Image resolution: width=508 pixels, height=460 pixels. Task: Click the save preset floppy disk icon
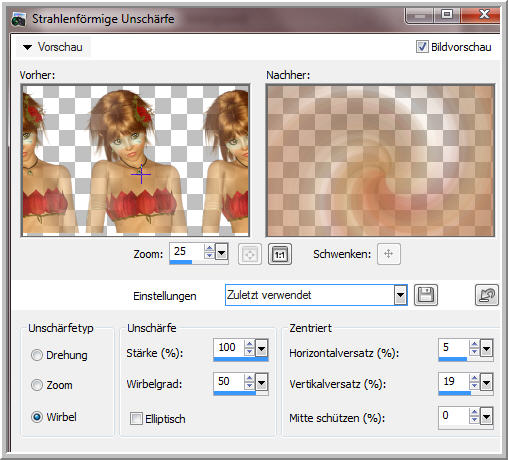(x=426, y=295)
